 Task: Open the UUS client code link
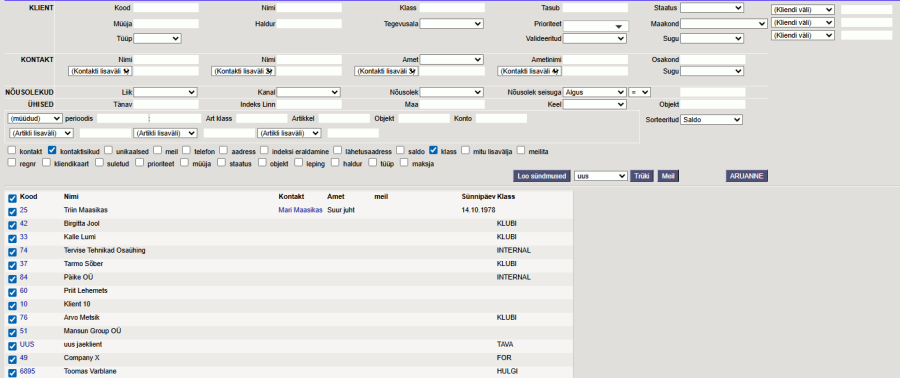pos(27,344)
